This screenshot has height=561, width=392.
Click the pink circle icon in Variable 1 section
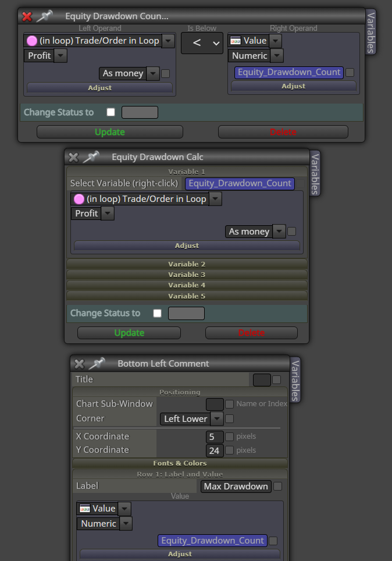(x=79, y=199)
